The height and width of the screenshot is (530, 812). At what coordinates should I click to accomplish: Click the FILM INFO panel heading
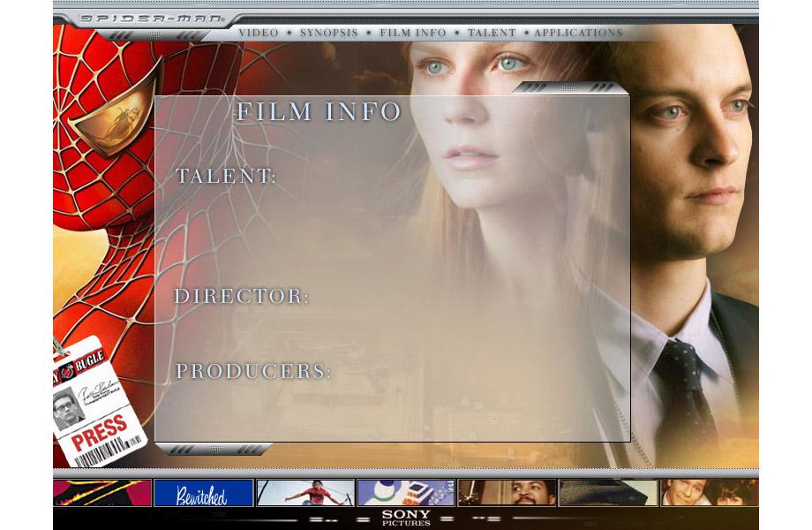click(x=319, y=111)
